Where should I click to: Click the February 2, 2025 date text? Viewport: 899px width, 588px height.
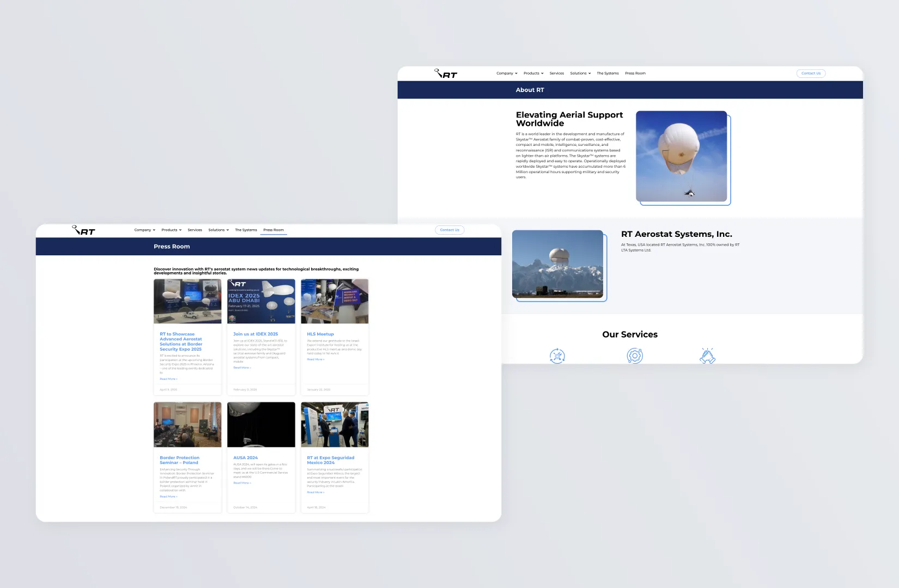[x=245, y=390]
